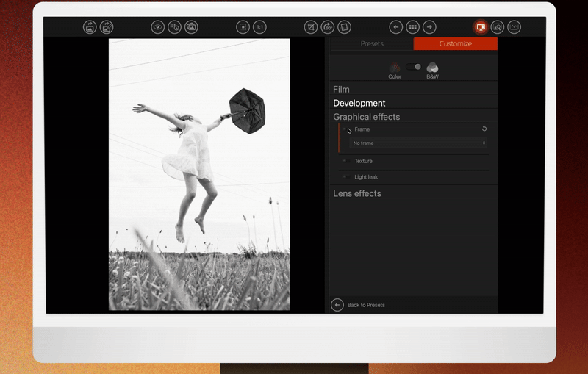Screen dimensions: 588x374
Task: Click the jumping girl photo preview
Action: click(x=199, y=174)
